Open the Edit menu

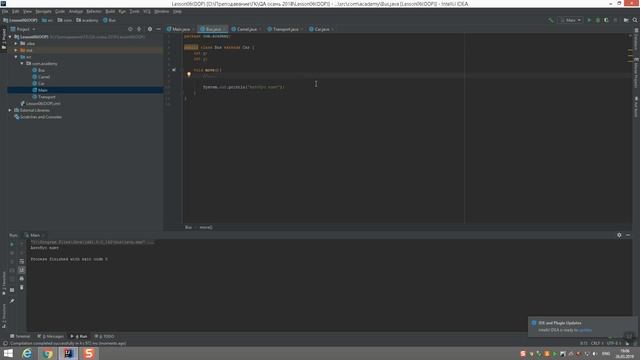[x=16, y=11]
